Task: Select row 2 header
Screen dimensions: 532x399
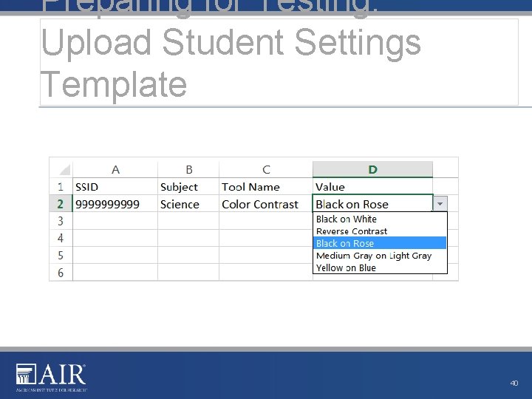Action: 61,204
